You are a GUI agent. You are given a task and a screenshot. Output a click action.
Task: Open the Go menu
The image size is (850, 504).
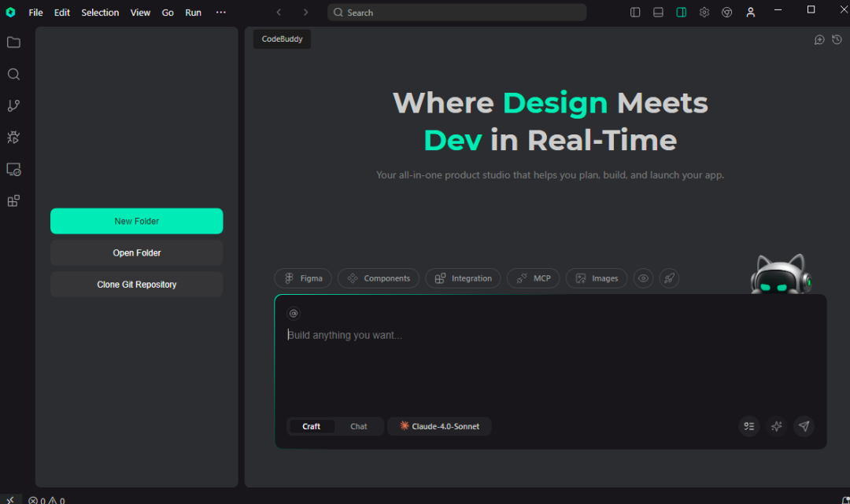pyautogui.click(x=168, y=13)
